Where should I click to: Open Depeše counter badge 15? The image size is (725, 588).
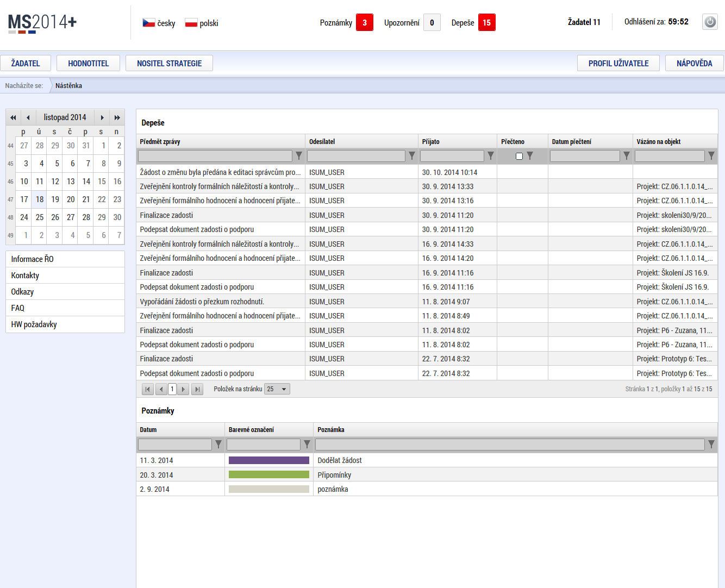point(487,22)
